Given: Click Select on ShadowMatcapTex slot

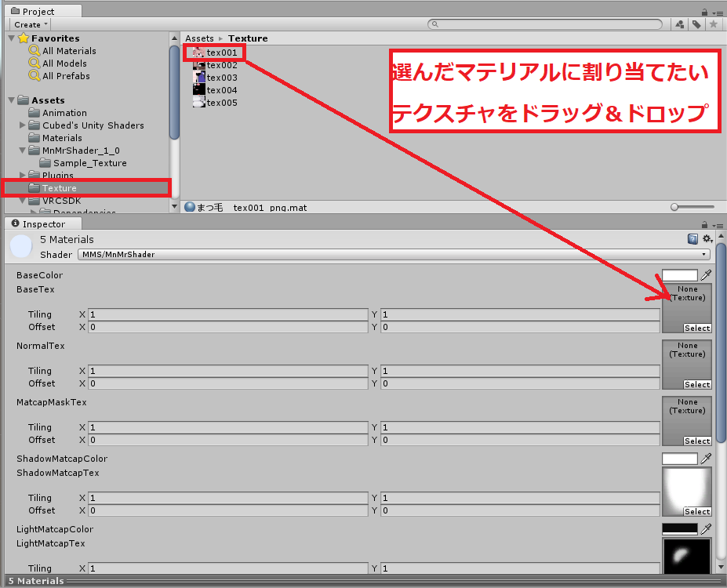Looking at the screenshot, I should coord(697,511).
